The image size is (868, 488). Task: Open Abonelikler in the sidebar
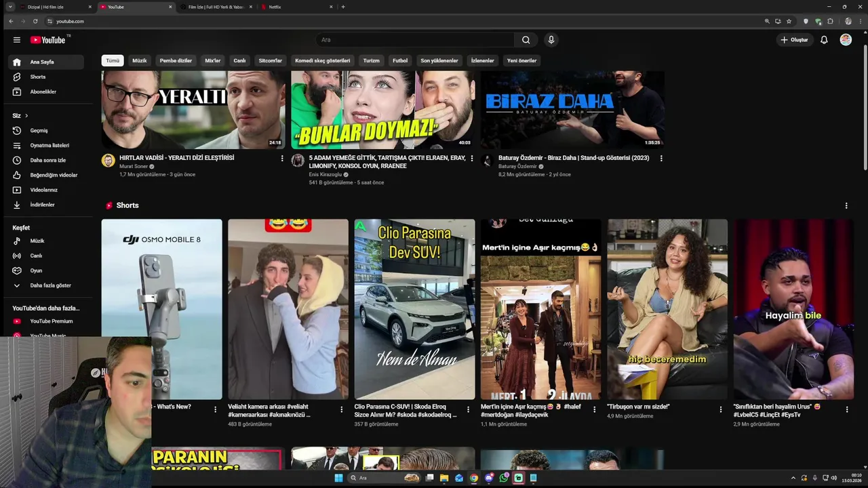click(x=46, y=91)
